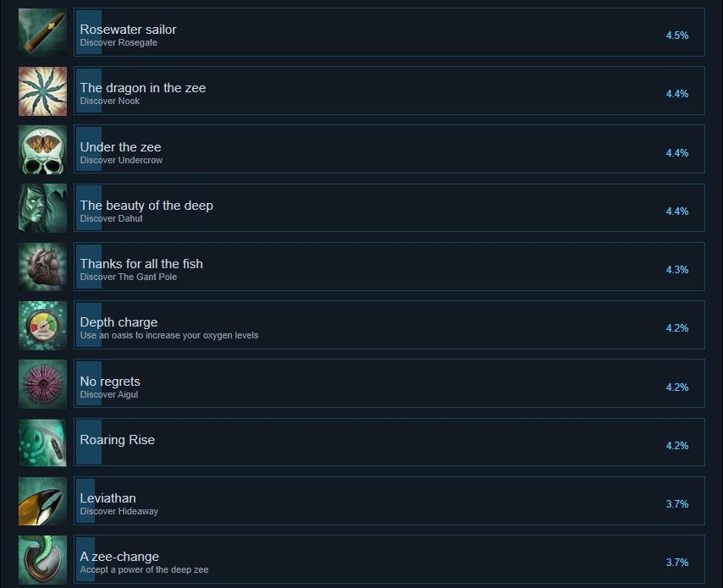This screenshot has width=723, height=588.
Task: Click the penguin beak icon for Leviathan
Action: point(42,501)
